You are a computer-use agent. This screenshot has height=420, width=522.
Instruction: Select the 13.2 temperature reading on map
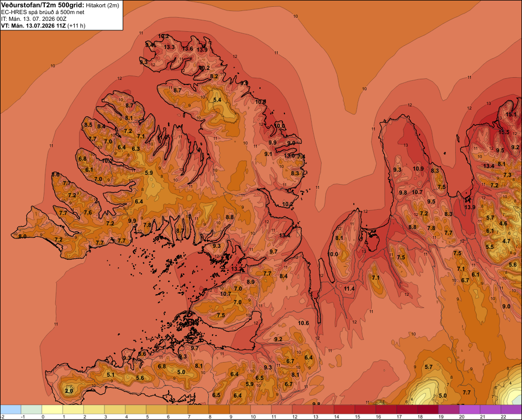[236, 269]
